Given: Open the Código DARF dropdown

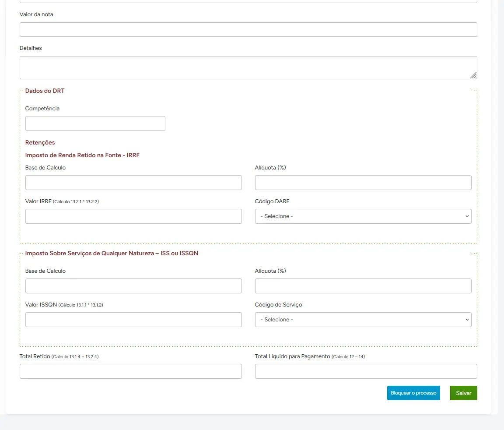Looking at the screenshot, I should click(363, 216).
